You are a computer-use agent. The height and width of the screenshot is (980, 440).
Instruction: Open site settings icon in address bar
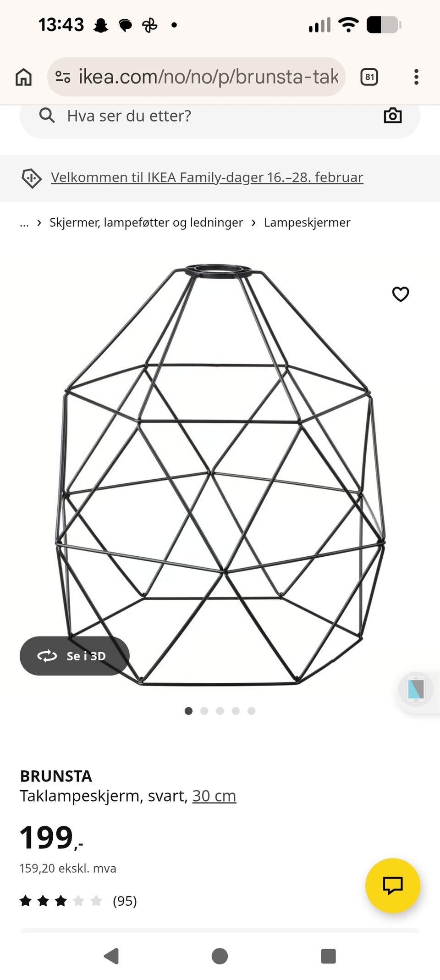[63, 77]
